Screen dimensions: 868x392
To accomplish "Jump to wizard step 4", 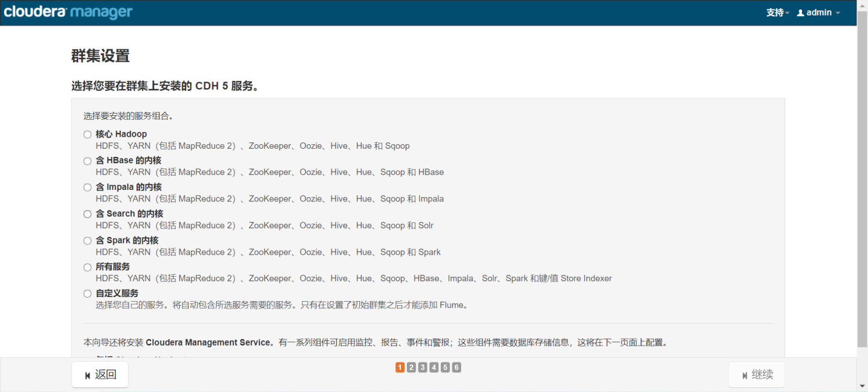I will (x=434, y=367).
